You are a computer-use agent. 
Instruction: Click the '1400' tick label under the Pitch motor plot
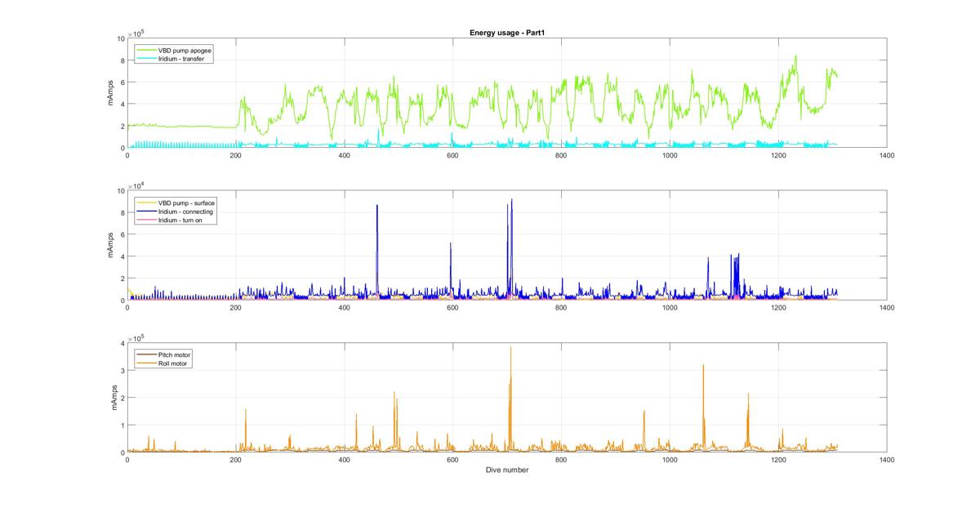887,460
